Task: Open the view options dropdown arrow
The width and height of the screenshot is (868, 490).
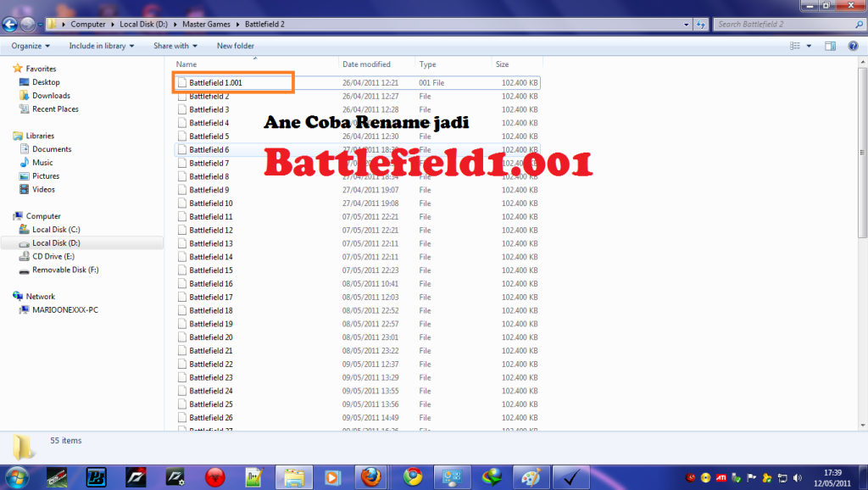Action: [x=809, y=46]
